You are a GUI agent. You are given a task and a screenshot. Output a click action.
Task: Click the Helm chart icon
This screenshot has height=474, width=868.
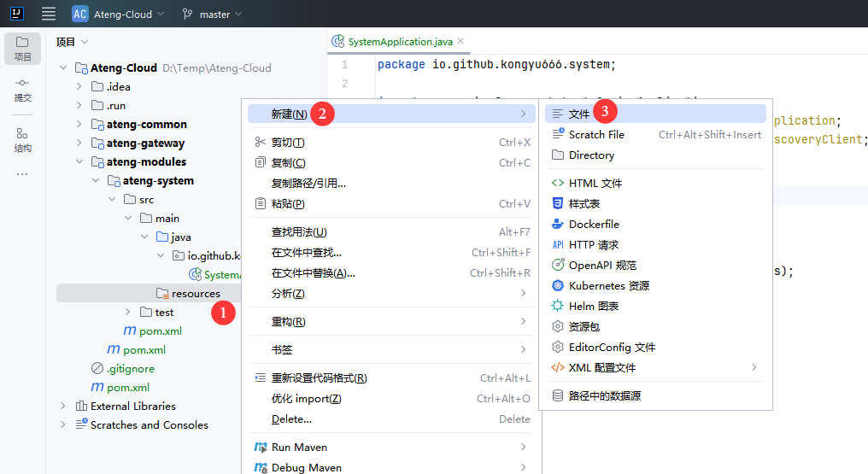tap(558, 306)
